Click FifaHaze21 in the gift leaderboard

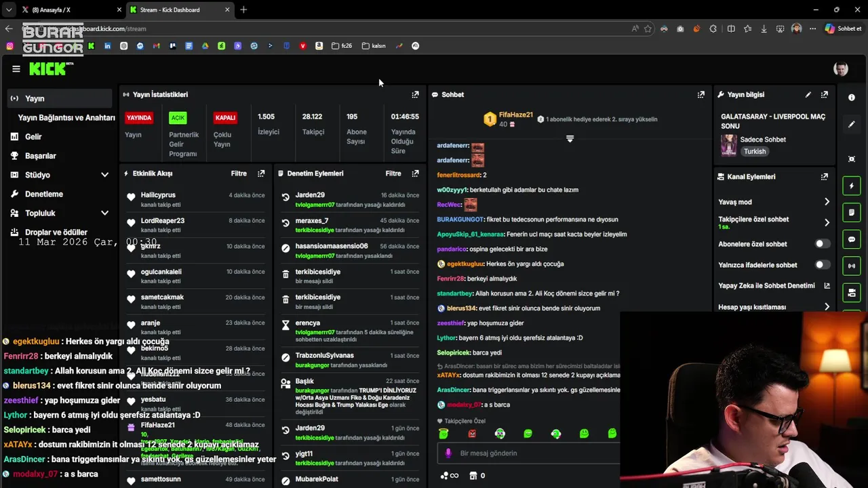(x=515, y=115)
